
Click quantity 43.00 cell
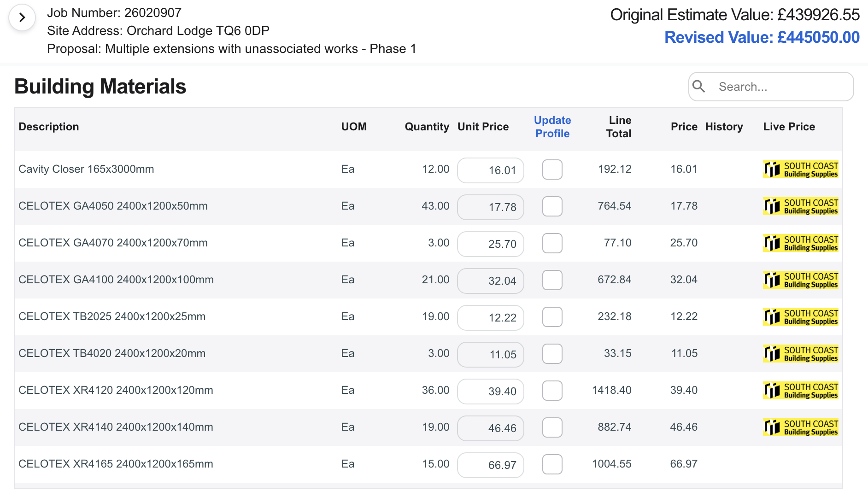(x=435, y=206)
